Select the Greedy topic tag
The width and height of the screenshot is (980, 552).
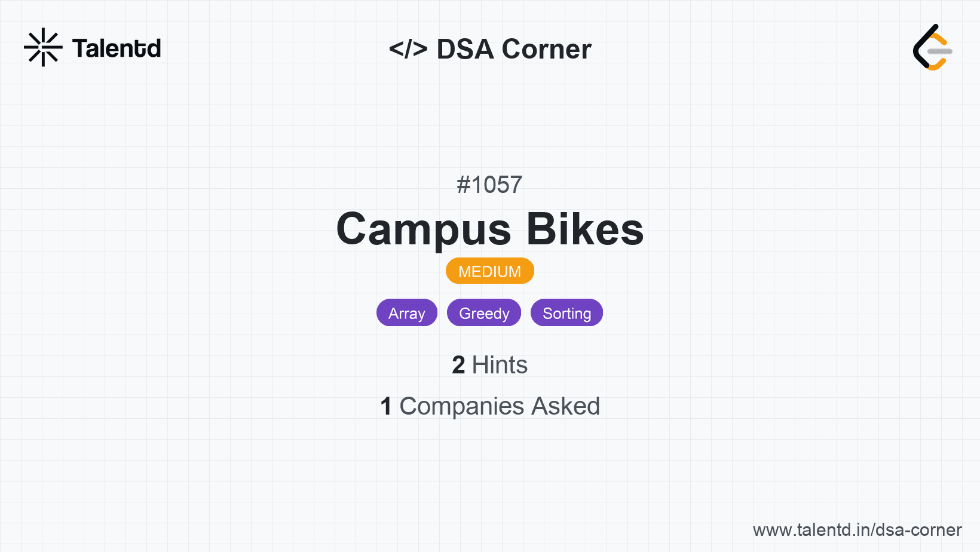(x=484, y=313)
